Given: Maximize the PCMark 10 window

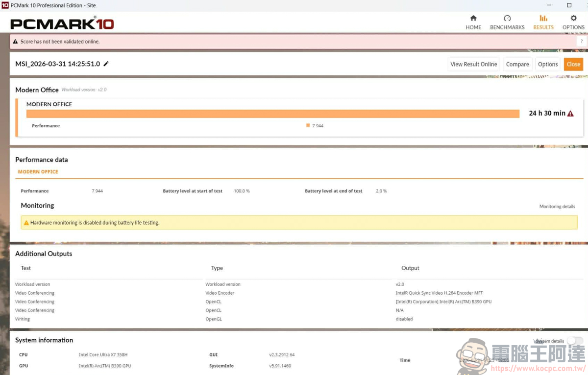Looking at the screenshot, I should click(569, 5).
